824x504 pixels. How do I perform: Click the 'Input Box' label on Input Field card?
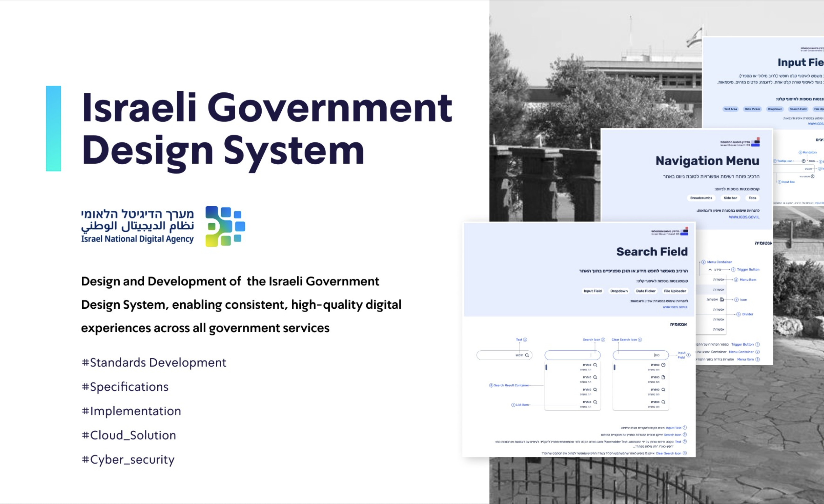tap(788, 182)
